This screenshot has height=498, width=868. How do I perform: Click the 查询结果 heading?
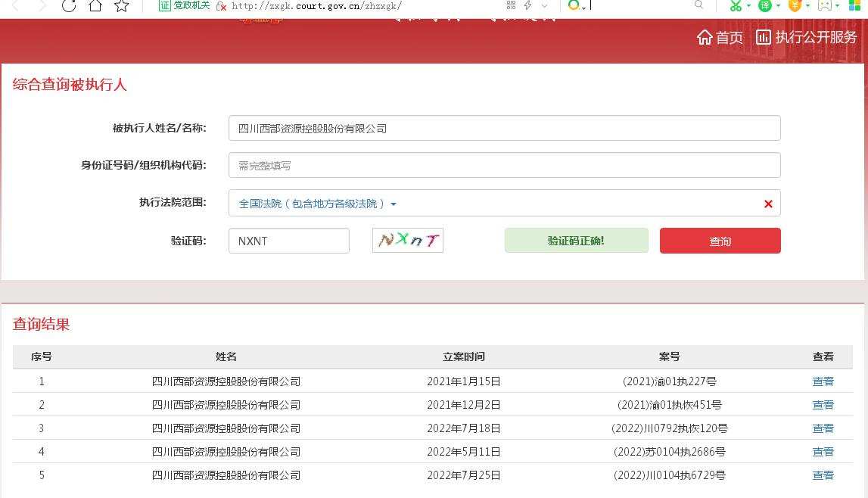click(41, 324)
